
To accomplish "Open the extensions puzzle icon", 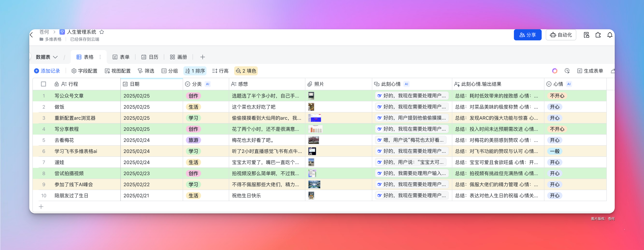I will pyautogui.click(x=598, y=35).
